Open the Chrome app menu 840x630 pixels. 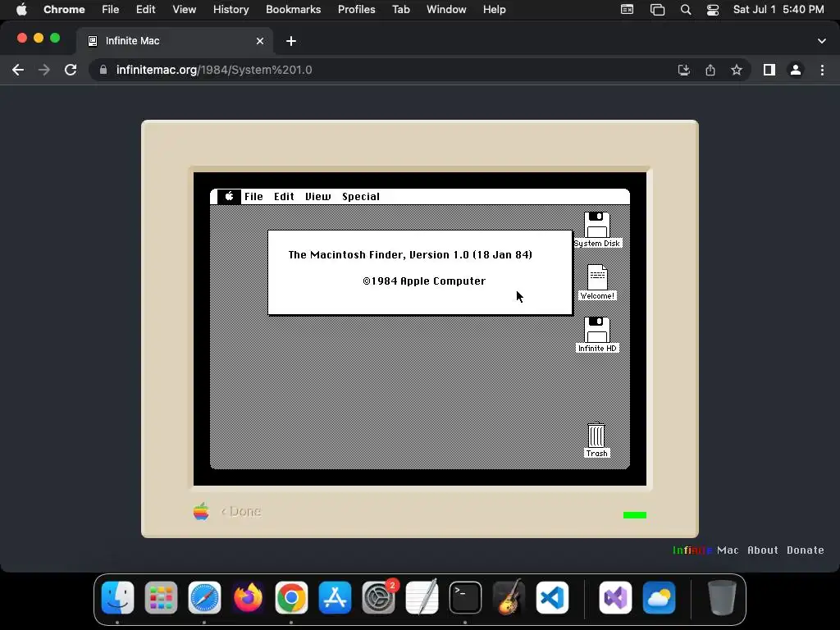coord(64,10)
